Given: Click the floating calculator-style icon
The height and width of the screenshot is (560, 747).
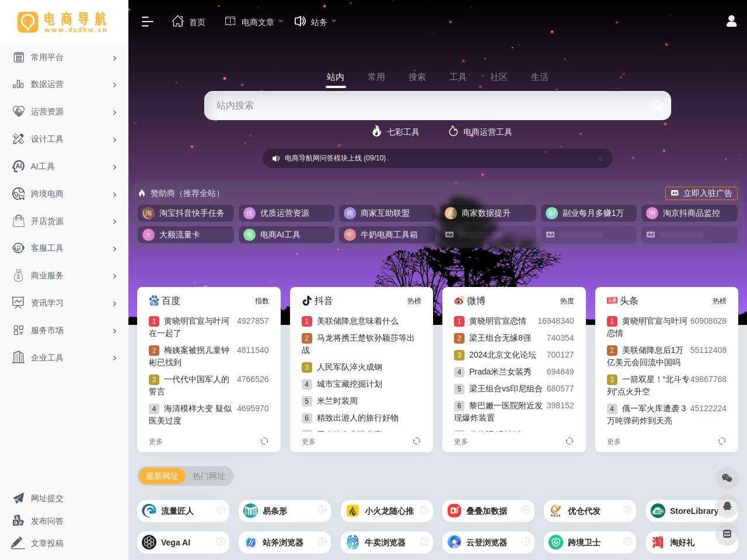Looking at the screenshot, I should (727, 534).
